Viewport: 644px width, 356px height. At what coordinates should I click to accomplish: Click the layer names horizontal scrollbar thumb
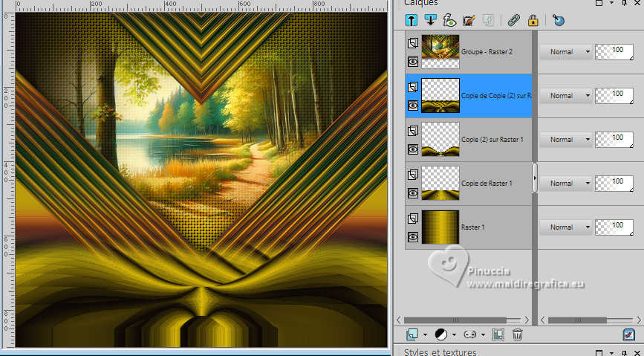[455, 320]
